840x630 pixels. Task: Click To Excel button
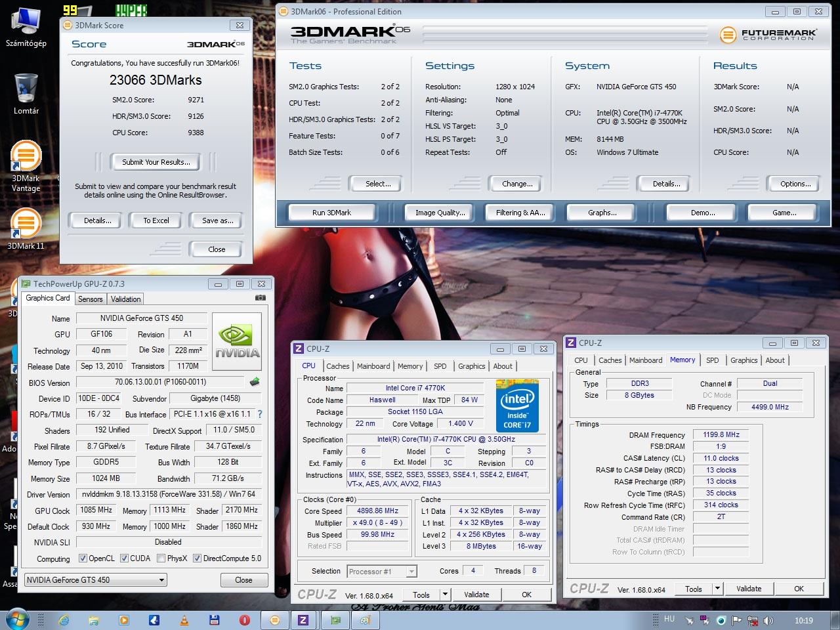[x=156, y=220]
